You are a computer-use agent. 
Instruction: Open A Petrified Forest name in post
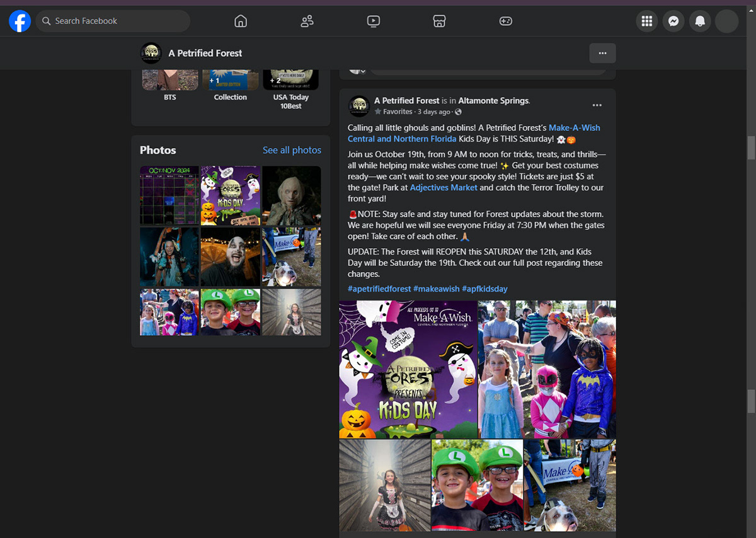coord(407,100)
